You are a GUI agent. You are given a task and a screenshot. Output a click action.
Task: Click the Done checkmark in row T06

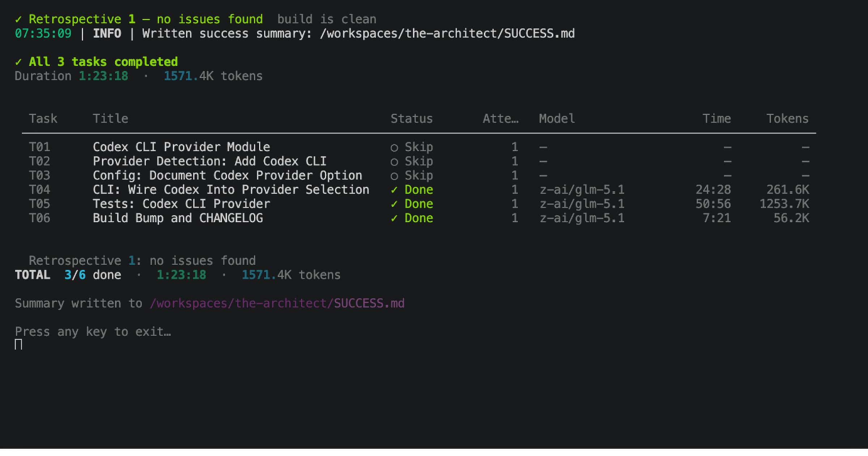point(394,219)
